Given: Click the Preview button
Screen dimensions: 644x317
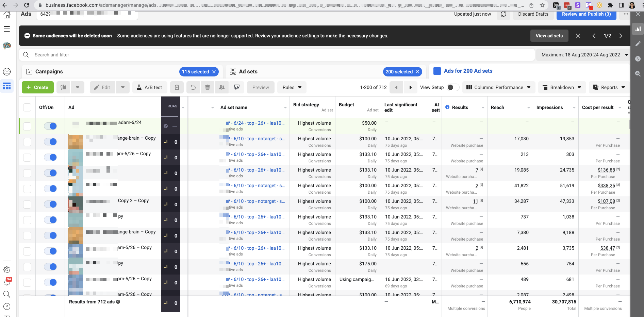Looking at the screenshot, I should (261, 87).
